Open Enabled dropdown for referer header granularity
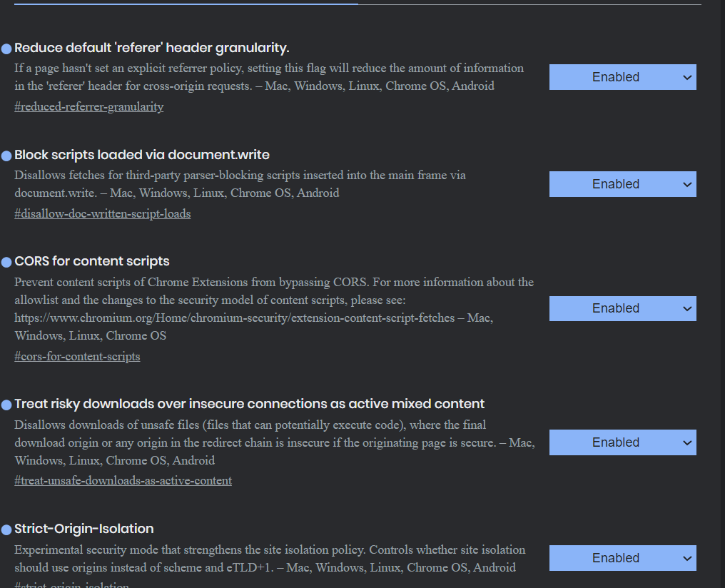This screenshot has width=725, height=588. coord(622,77)
